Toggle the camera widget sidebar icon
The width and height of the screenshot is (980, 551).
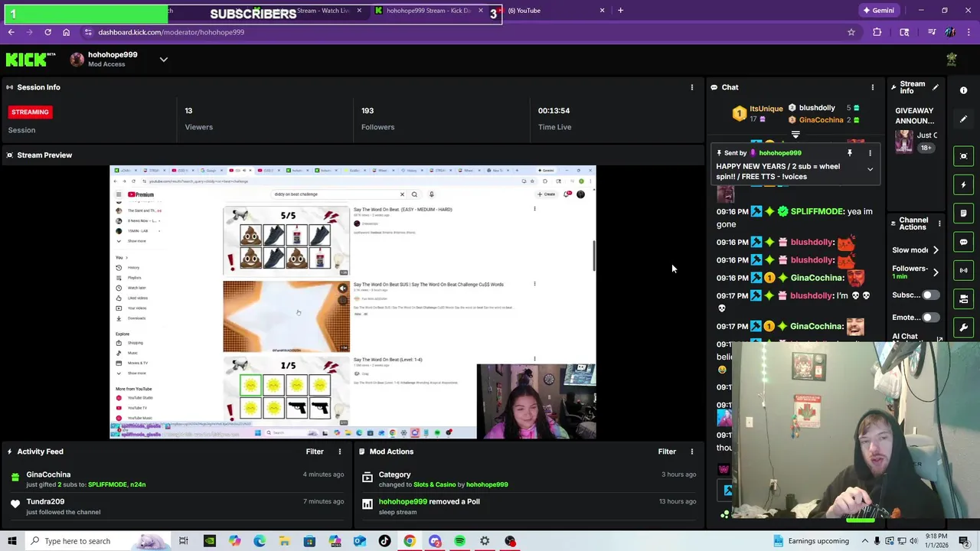[x=964, y=298]
